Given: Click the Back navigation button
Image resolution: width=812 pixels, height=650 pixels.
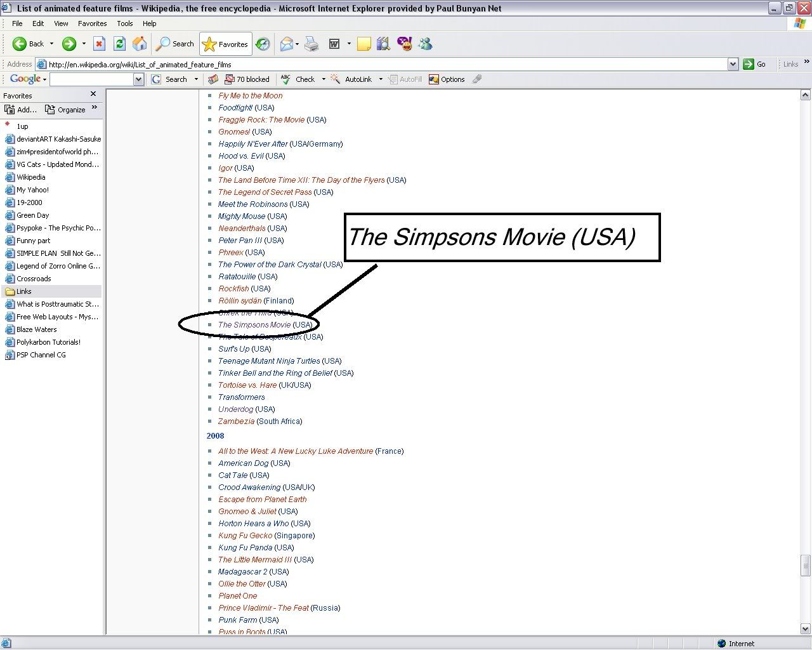Looking at the screenshot, I should click(29, 44).
